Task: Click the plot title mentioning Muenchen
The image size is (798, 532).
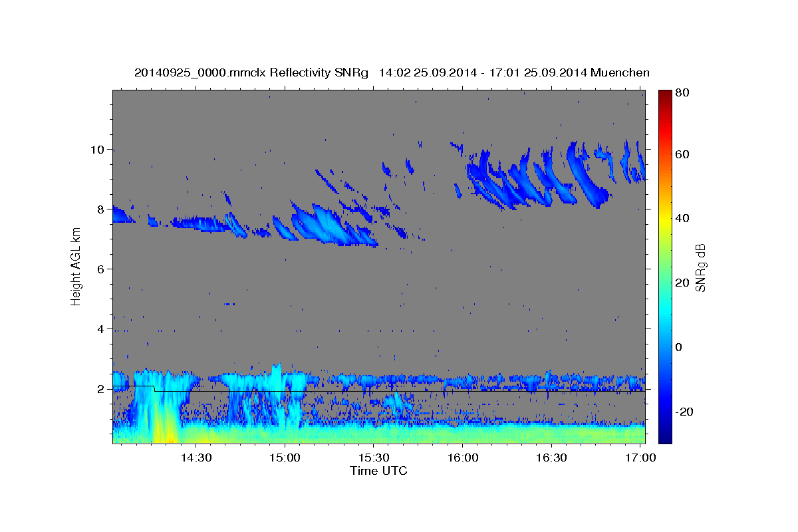Action: tap(392, 72)
